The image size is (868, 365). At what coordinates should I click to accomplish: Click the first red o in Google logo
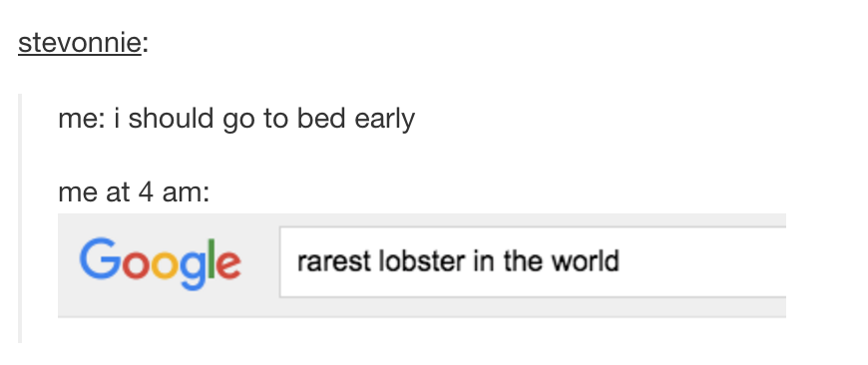(x=136, y=265)
